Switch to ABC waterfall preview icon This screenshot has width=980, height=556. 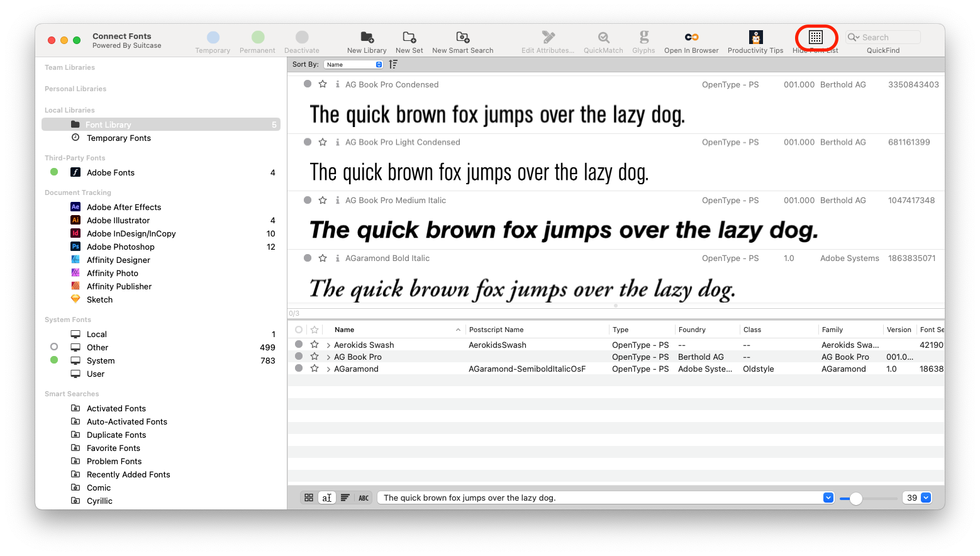pos(364,498)
